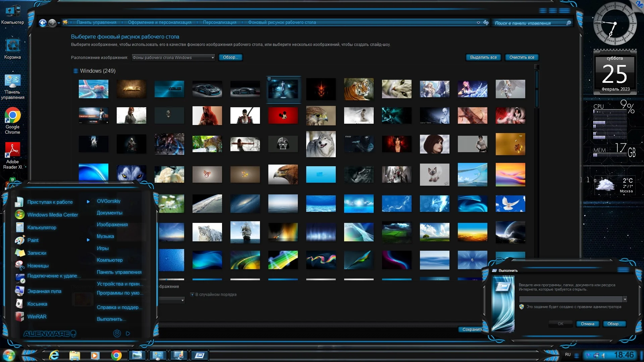
Task: Click the power shutdown icon in the Start menu
Action: pos(117,333)
